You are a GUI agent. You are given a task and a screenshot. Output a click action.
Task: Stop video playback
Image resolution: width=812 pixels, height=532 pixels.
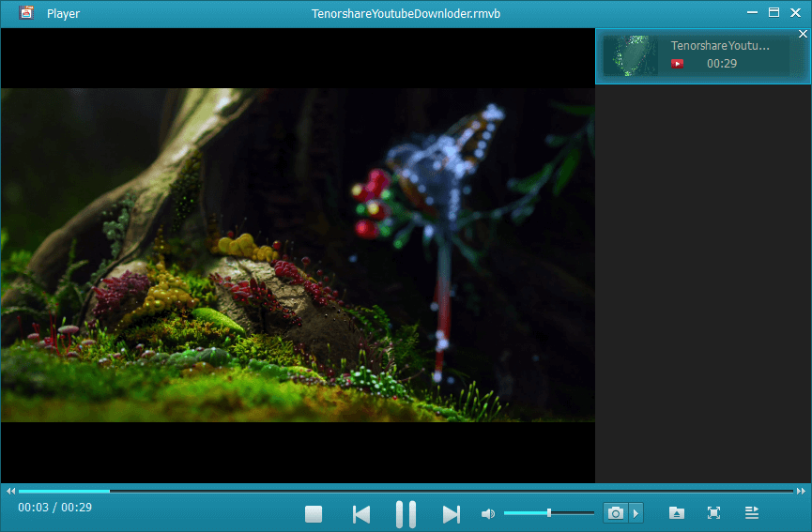(x=314, y=514)
